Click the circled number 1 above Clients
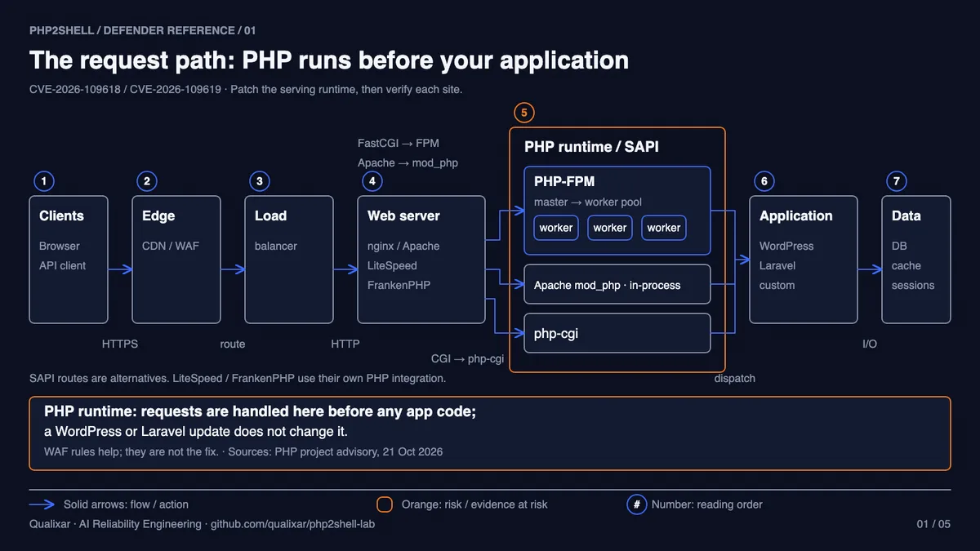 pyautogui.click(x=44, y=181)
